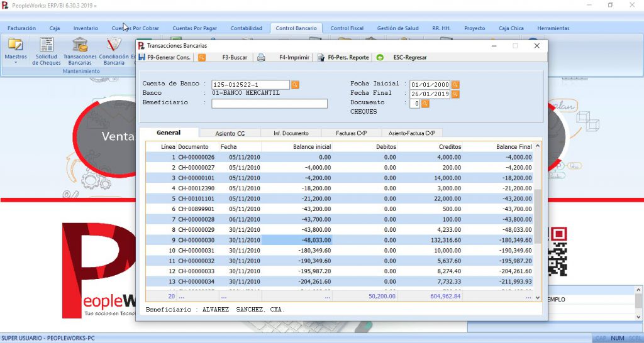Click final balance -43,700.00
This screenshot has width=644, height=343.
[x=517, y=209]
